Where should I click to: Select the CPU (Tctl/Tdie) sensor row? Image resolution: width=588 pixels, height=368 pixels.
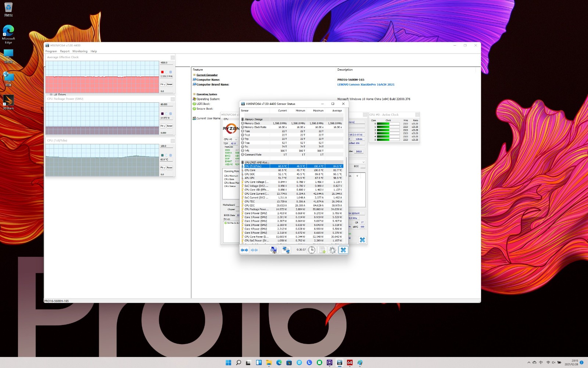[x=292, y=166]
